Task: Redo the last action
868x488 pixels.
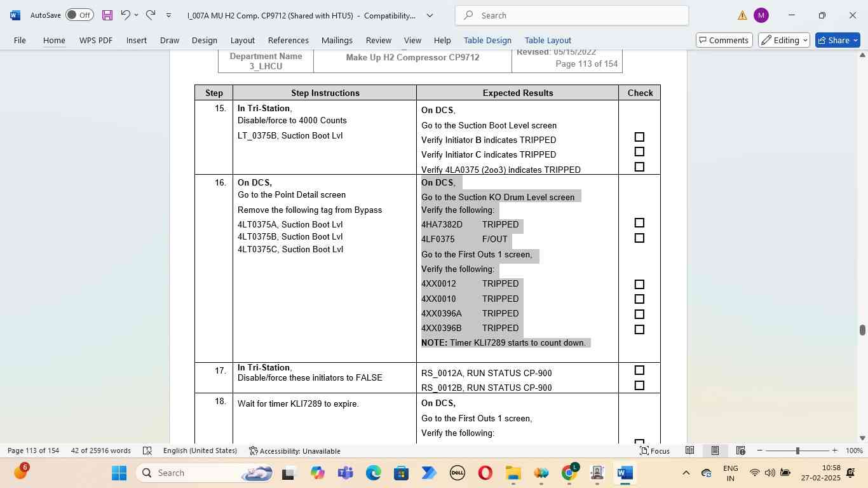Action: pyautogui.click(x=151, y=15)
